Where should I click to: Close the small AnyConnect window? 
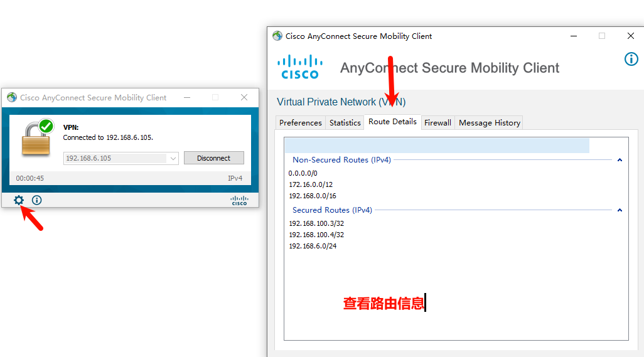244,97
